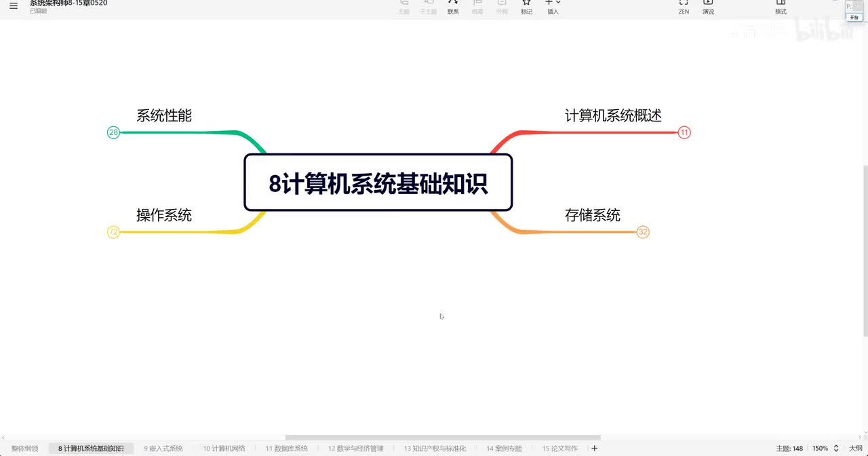Switch to the 14 案例专题 sheet tab
Image resolution: width=868 pixels, height=456 pixels.
coord(505,449)
